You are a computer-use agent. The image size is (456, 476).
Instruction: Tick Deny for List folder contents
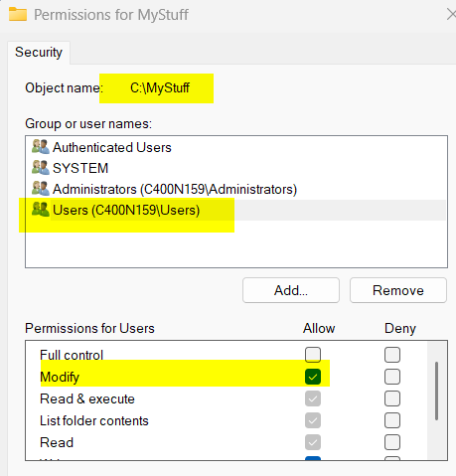point(392,420)
